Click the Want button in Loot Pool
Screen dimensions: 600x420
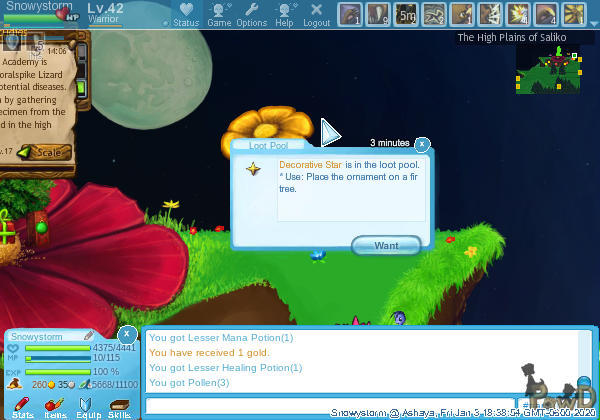click(x=387, y=245)
